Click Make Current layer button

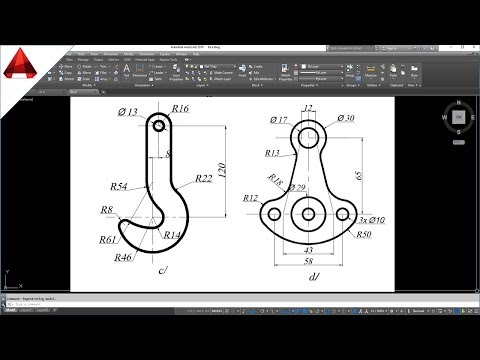click(221, 72)
